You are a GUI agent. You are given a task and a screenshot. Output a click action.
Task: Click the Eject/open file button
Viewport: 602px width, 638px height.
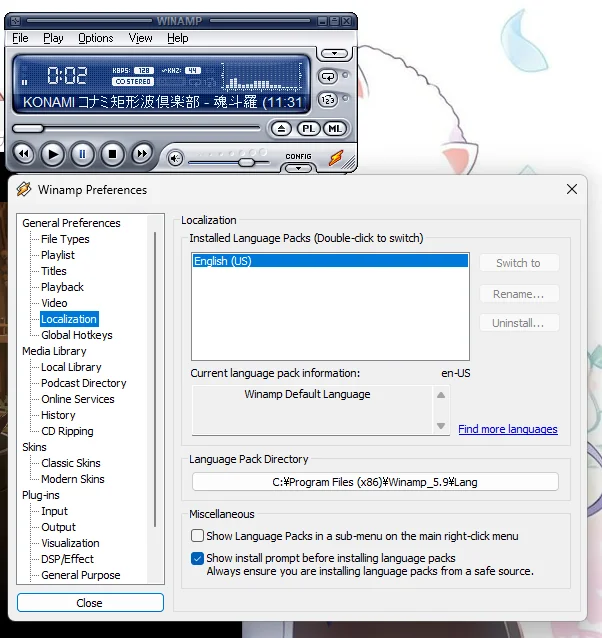(x=282, y=129)
